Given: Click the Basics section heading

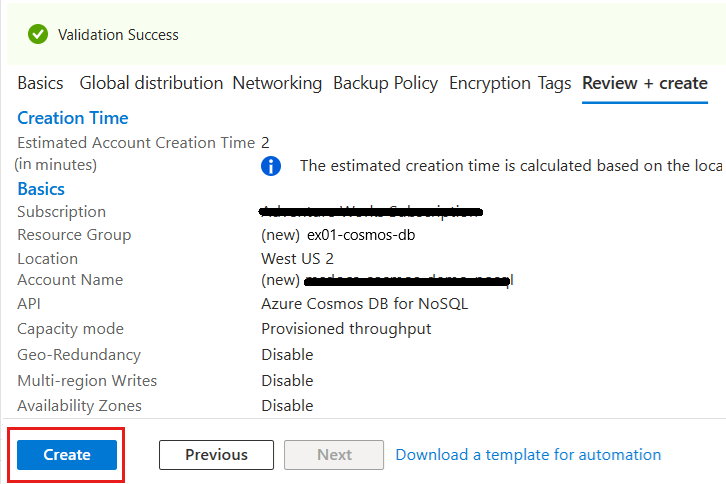Looking at the screenshot, I should (41, 189).
